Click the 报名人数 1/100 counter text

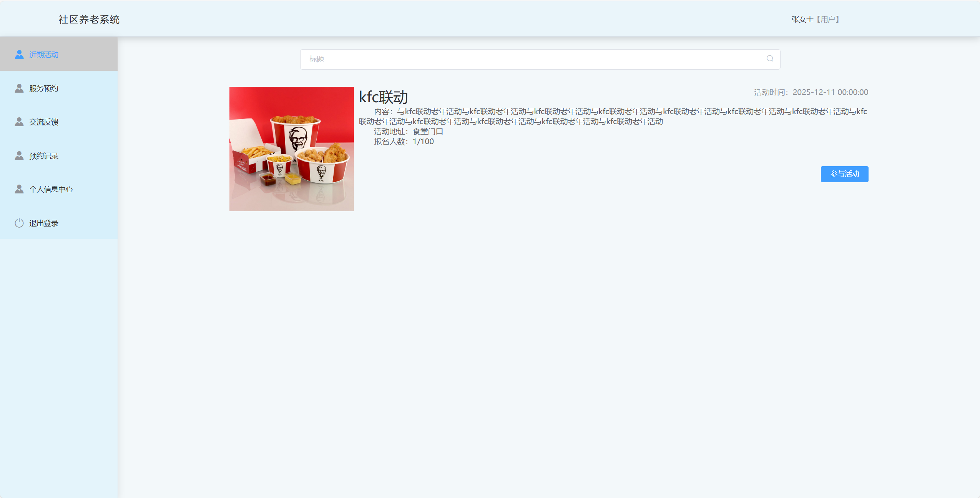coord(403,141)
